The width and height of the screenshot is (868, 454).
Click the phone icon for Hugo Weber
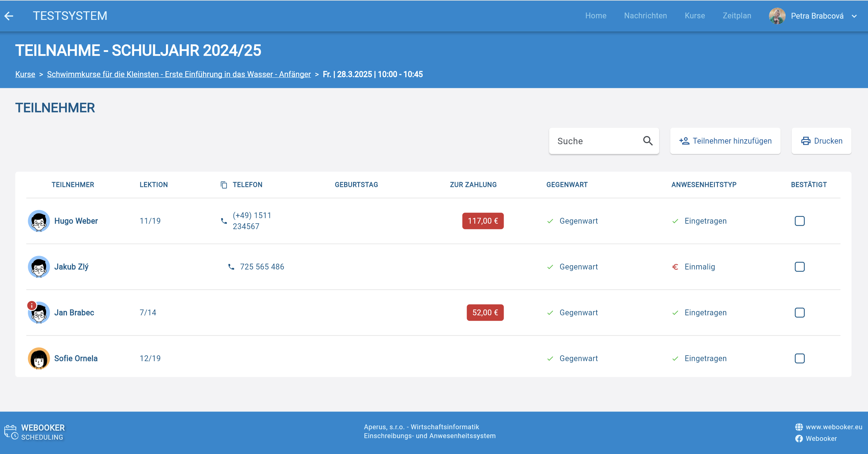coord(224,221)
